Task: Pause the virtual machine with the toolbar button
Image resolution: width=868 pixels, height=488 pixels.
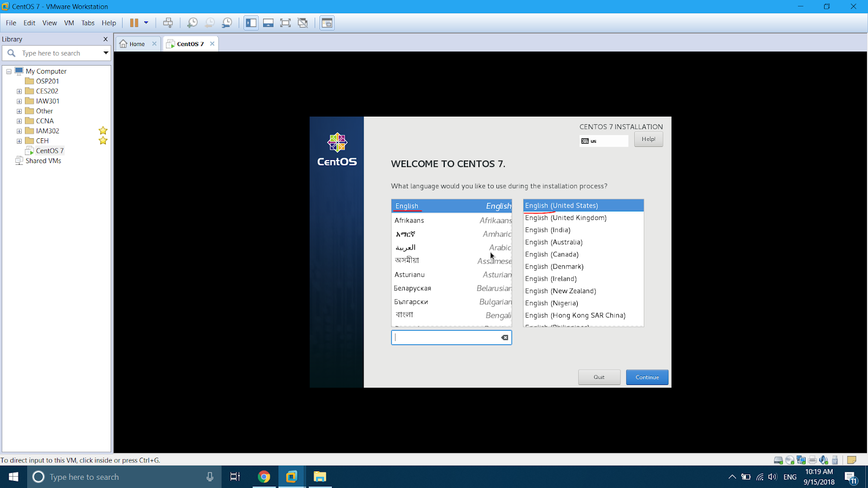Action: click(134, 23)
